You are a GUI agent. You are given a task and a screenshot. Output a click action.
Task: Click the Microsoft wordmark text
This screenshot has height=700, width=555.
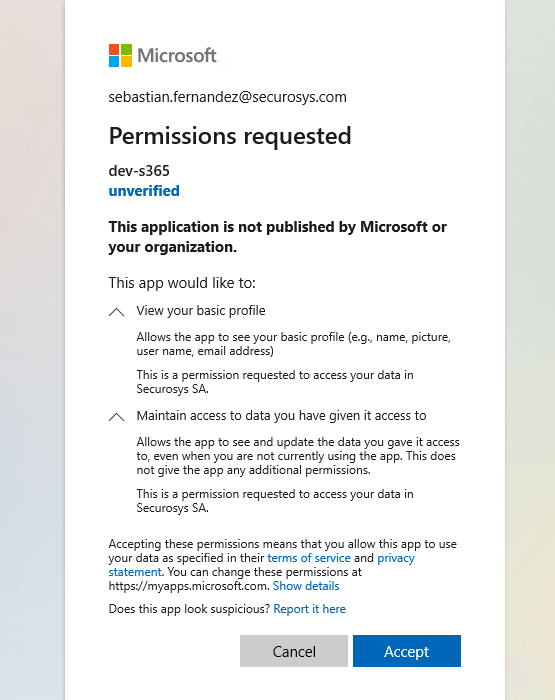point(177,56)
